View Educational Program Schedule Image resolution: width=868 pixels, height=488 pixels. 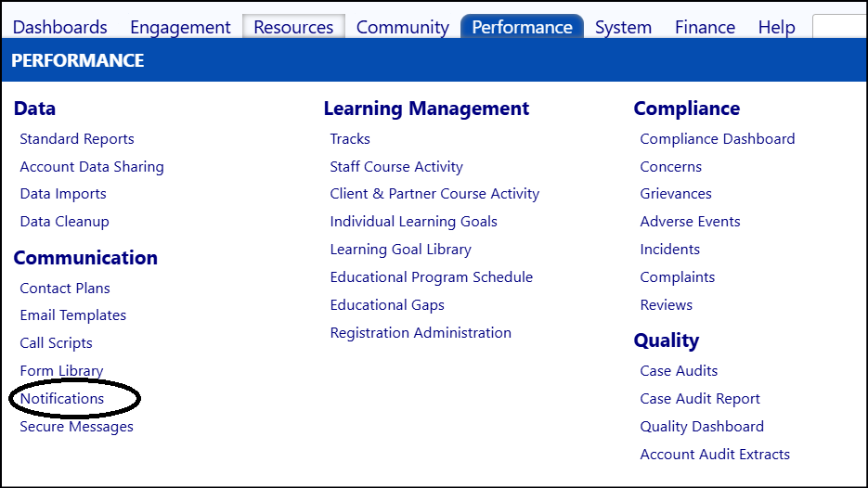coord(432,277)
